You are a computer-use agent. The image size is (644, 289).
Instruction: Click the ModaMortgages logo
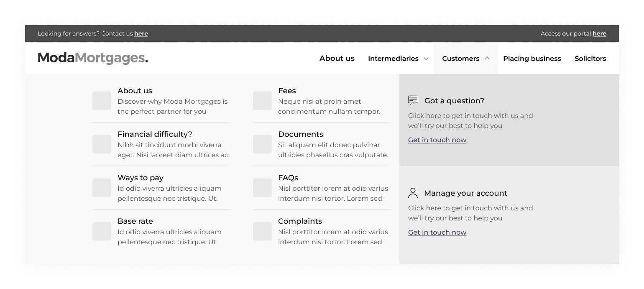click(x=93, y=58)
